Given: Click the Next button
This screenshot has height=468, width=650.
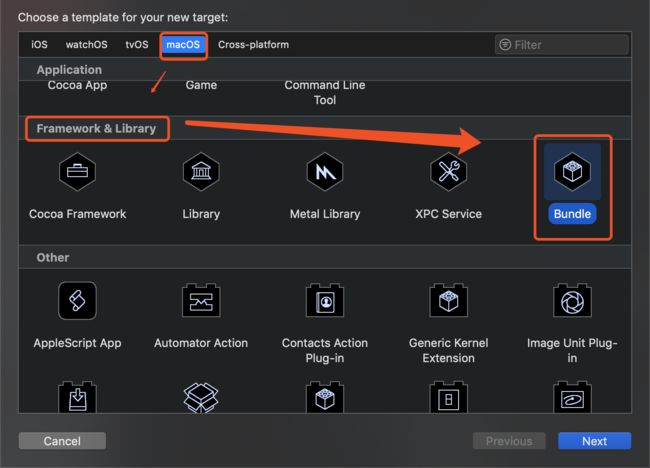Looking at the screenshot, I should (x=594, y=441).
